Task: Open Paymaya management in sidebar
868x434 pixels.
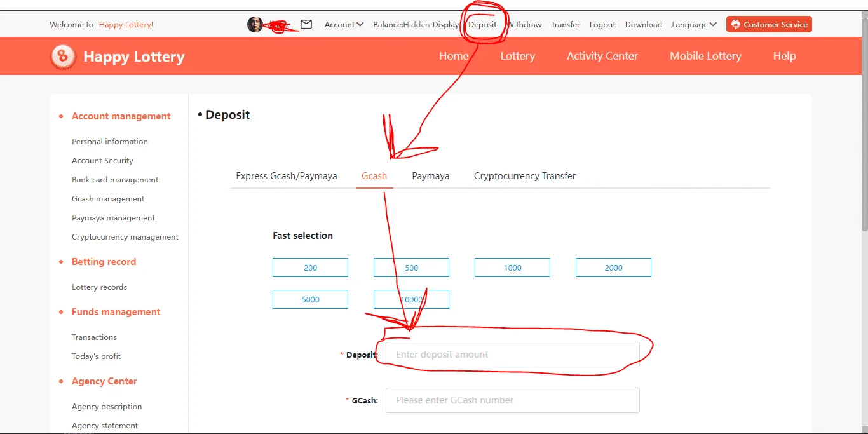Action: pyautogui.click(x=113, y=218)
